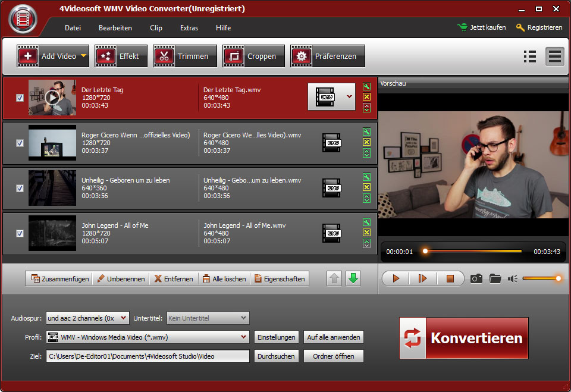Remove Unheilig row with X icon
The width and height of the screenshot is (571, 392).
[367, 187]
